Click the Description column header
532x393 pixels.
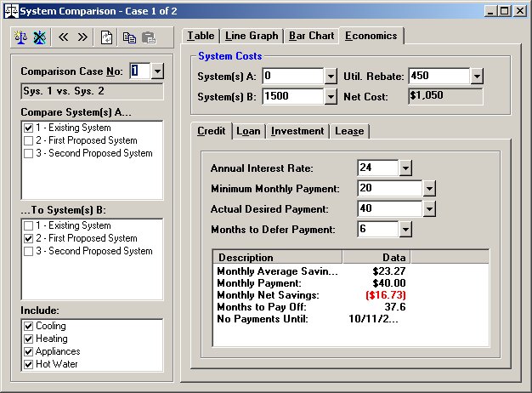pos(277,257)
